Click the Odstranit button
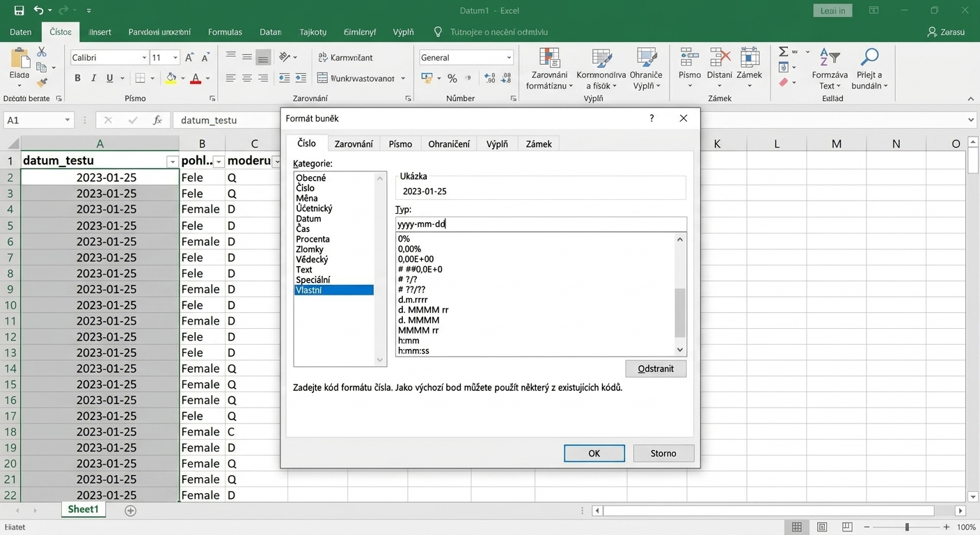This screenshot has height=535, width=980. (x=656, y=369)
